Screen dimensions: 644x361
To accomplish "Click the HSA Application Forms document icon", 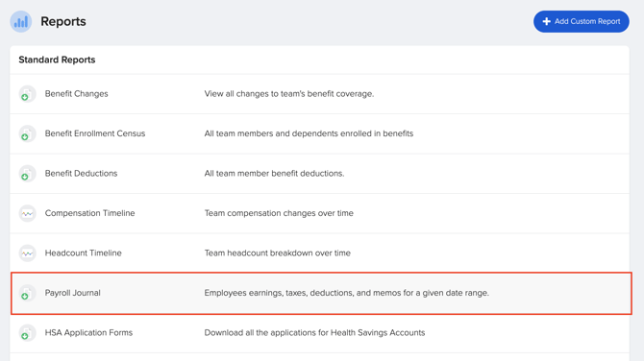I will click(x=27, y=333).
